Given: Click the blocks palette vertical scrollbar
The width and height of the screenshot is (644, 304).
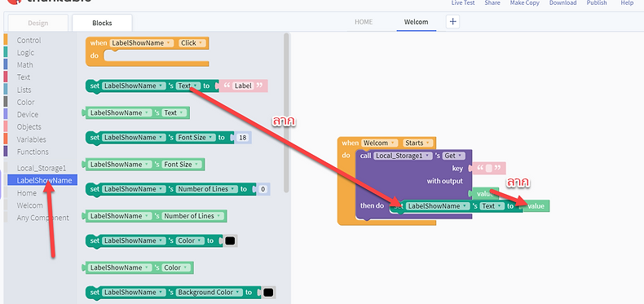Looking at the screenshot, I should pyautogui.click(x=287, y=113).
